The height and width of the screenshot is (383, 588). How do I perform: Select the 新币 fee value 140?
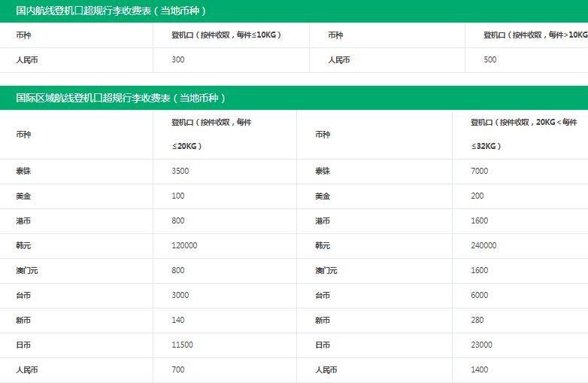click(178, 320)
